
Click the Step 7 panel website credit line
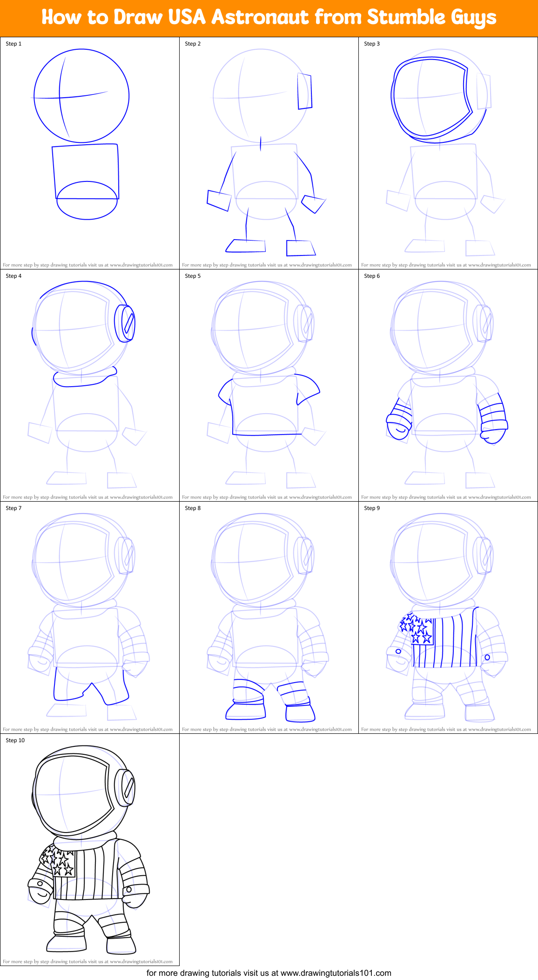[87, 730]
